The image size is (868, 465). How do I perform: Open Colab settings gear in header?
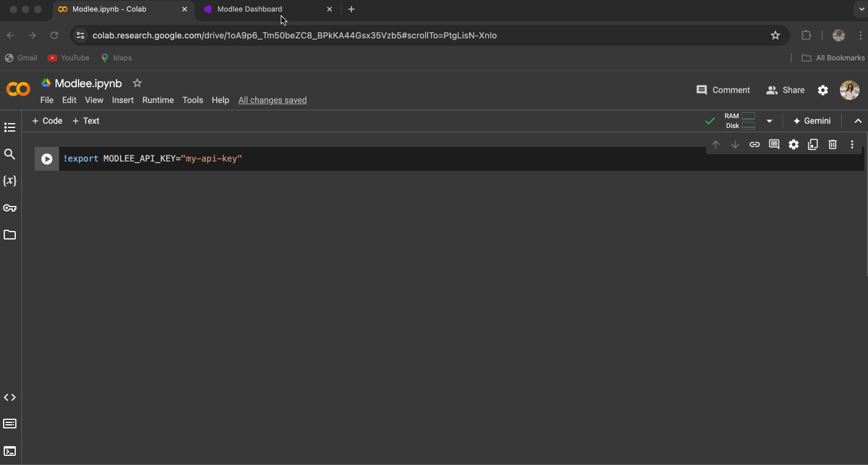(x=823, y=90)
